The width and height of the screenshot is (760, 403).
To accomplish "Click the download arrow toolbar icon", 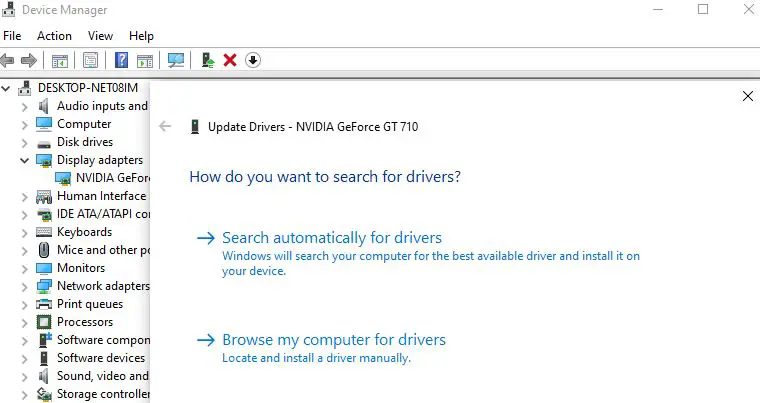I will pos(253,60).
